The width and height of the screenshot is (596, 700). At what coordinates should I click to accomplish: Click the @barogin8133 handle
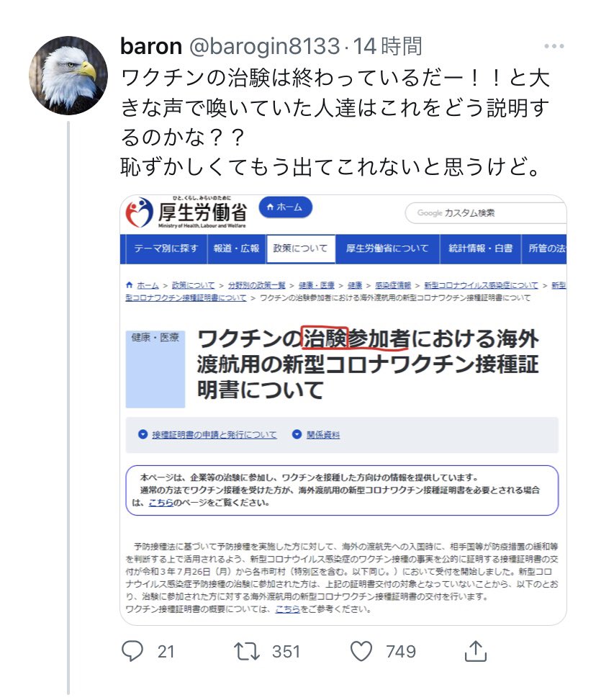pyautogui.click(x=265, y=46)
